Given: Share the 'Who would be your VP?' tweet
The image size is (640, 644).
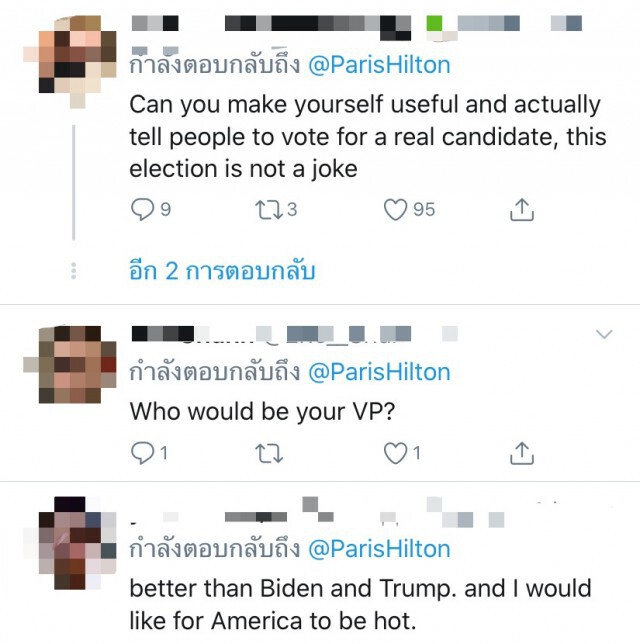Looking at the screenshot, I should 522,453.
